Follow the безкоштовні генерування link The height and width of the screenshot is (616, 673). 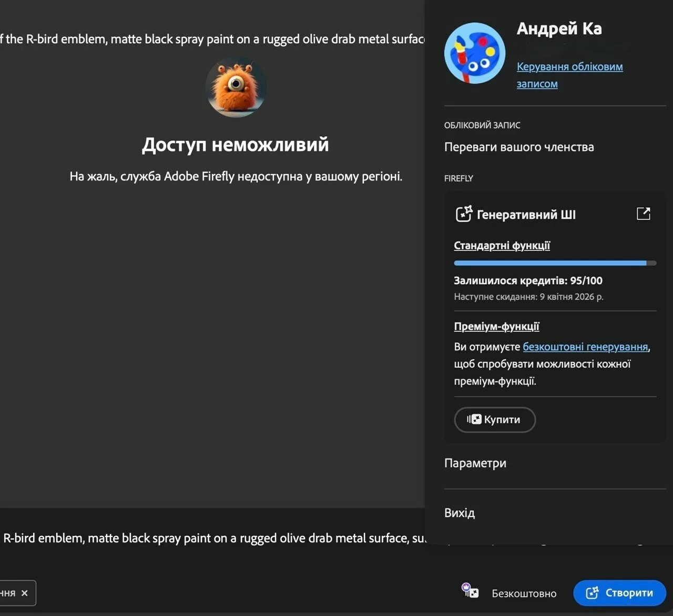(585, 347)
